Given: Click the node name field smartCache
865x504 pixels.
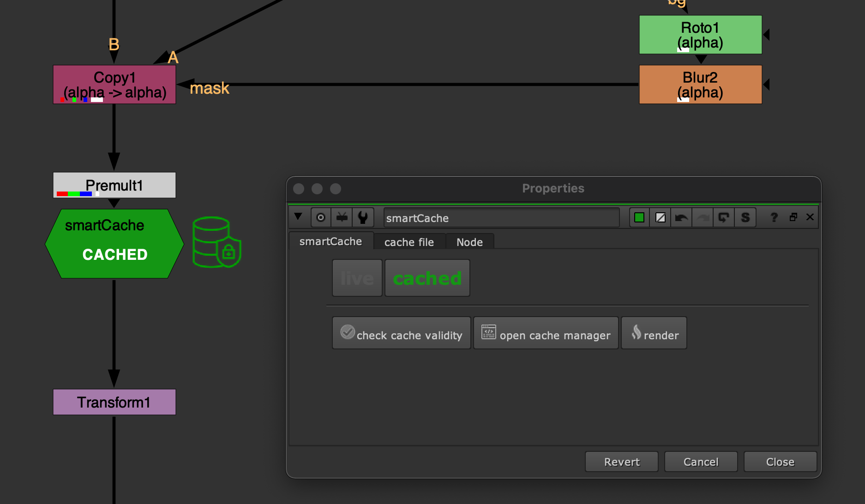Looking at the screenshot, I should coord(501,218).
